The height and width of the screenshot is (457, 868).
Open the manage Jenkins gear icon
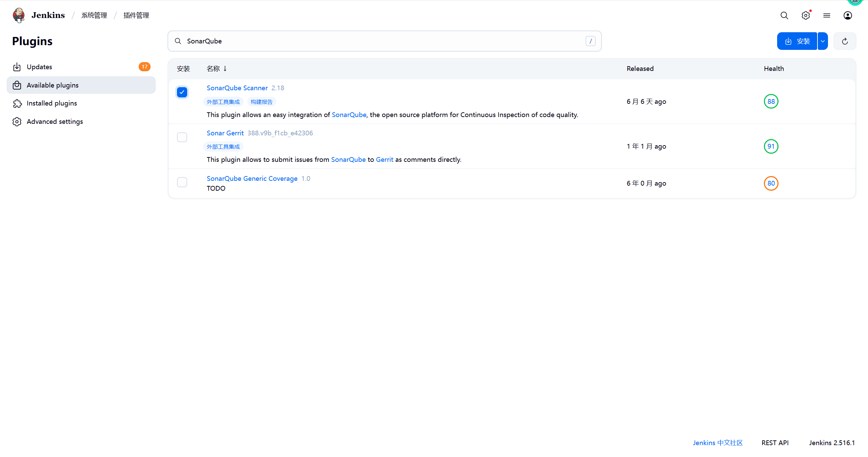[x=806, y=15]
